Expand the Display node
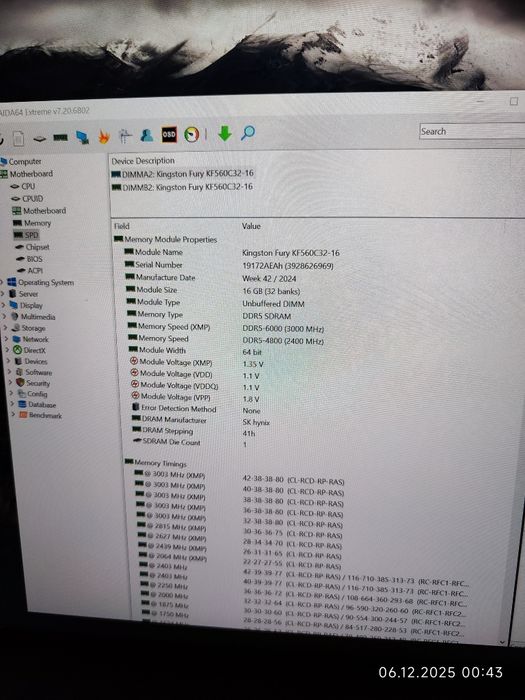Image resolution: width=525 pixels, height=700 pixels. [4, 305]
